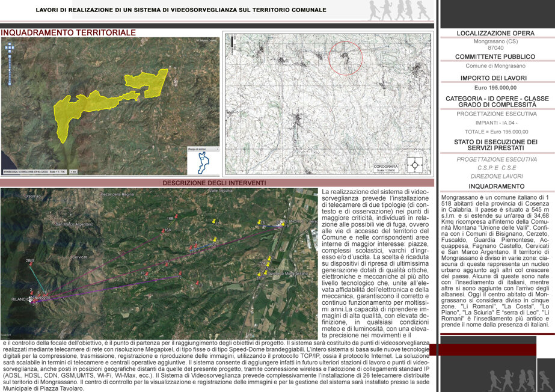Image resolution: width=555 pixels, height=392 pixels.
Task: Click the red pushpin labeled 16B
Action: tap(176, 216)
